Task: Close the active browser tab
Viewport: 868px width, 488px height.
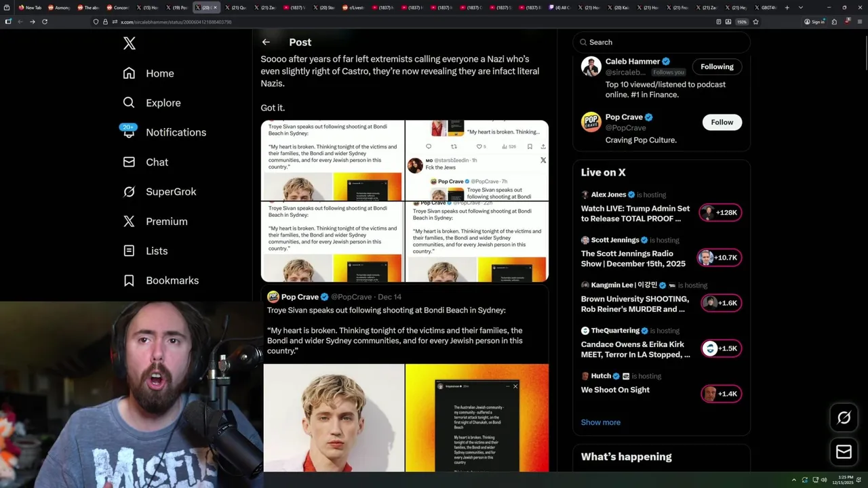Action: point(215,7)
